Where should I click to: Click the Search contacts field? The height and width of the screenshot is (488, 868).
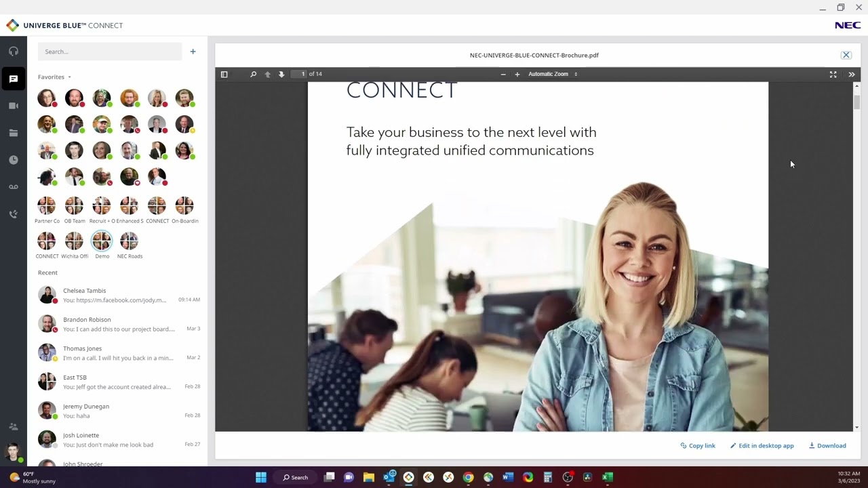point(110,52)
